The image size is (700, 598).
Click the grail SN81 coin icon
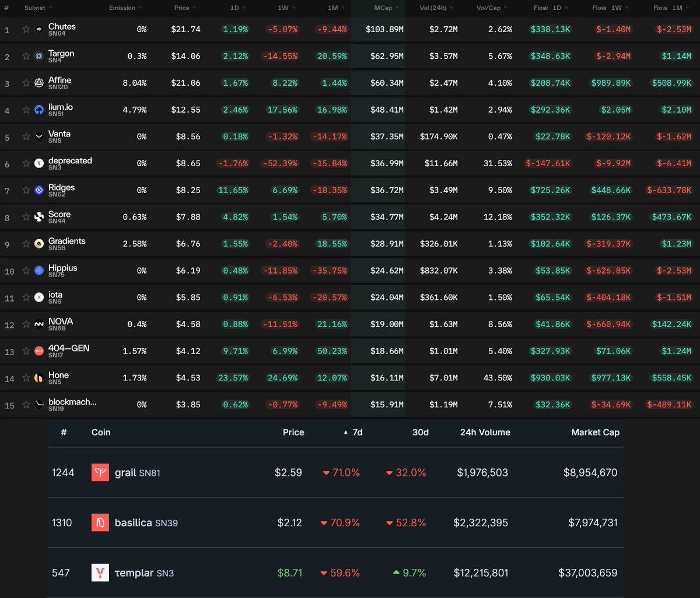click(100, 473)
